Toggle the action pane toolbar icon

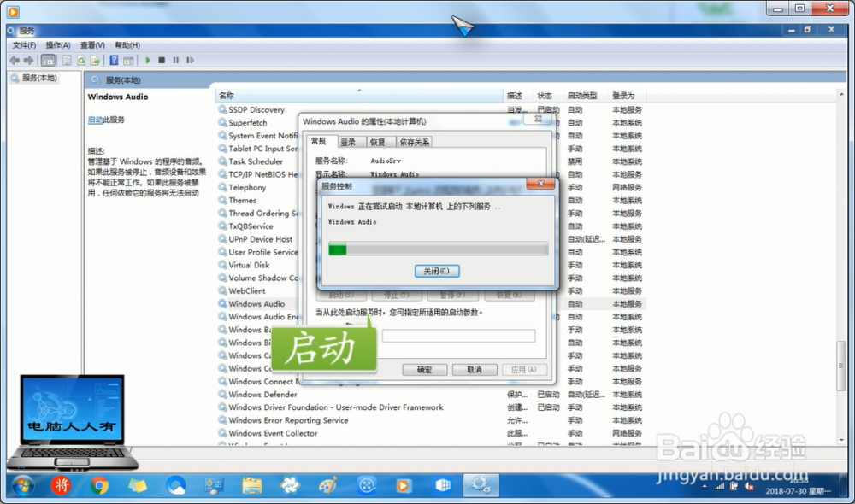click(128, 61)
